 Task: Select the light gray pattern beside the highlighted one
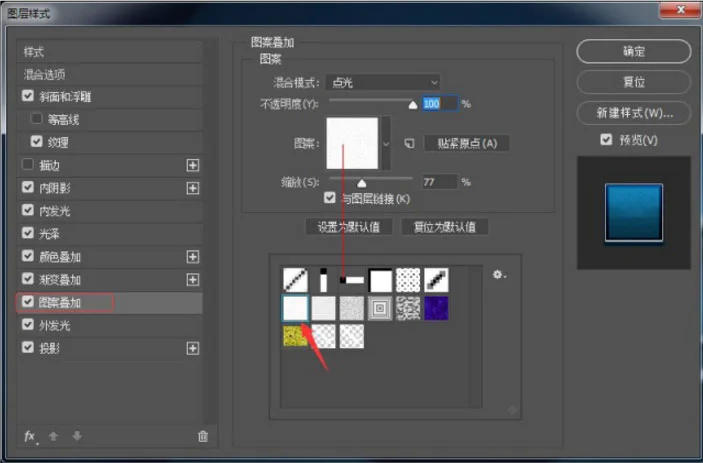click(x=323, y=308)
